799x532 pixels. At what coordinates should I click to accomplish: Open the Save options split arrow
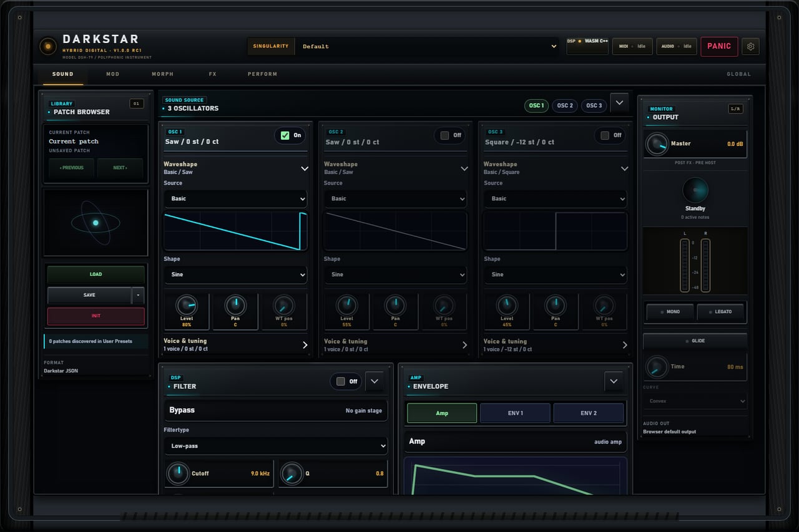coord(139,295)
